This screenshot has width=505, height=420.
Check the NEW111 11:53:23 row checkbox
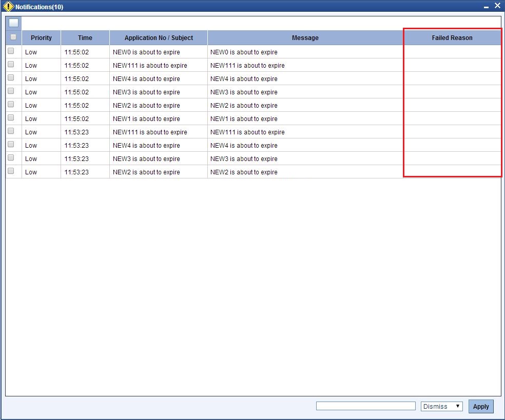[x=11, y=131]
